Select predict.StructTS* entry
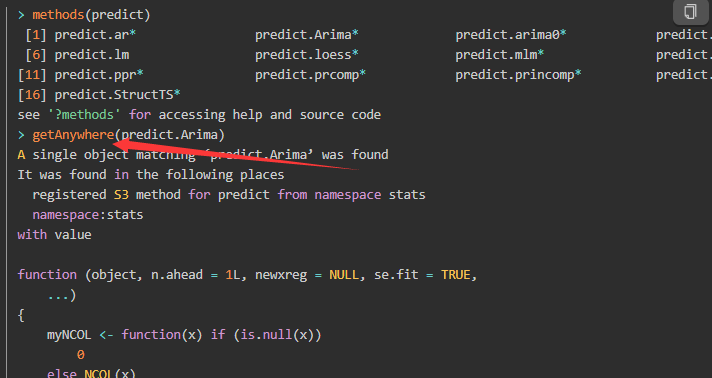This screenshot has height=378, width=712. pyautogui.click(x=118, y=95)
